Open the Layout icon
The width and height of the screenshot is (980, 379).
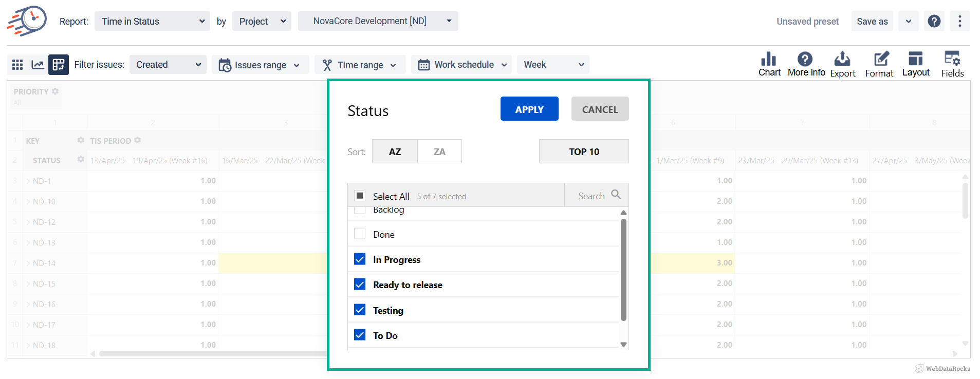[916, 60]
